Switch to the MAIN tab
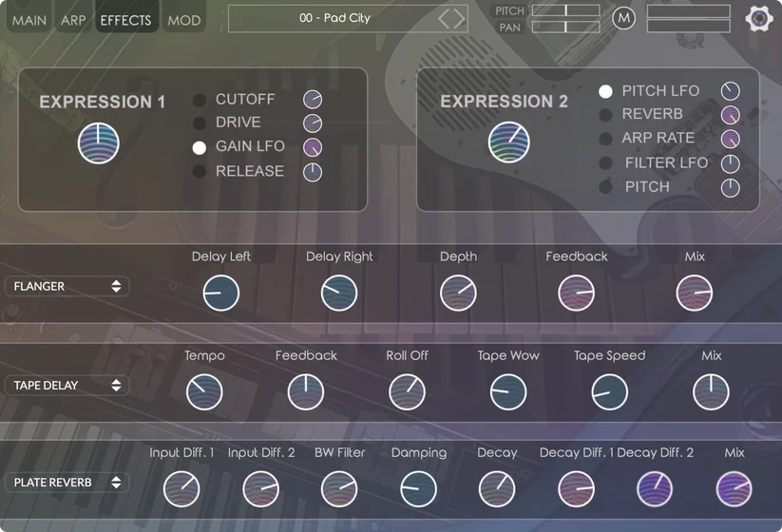Screen dimensions: 782x532 [x=29, y=20]
